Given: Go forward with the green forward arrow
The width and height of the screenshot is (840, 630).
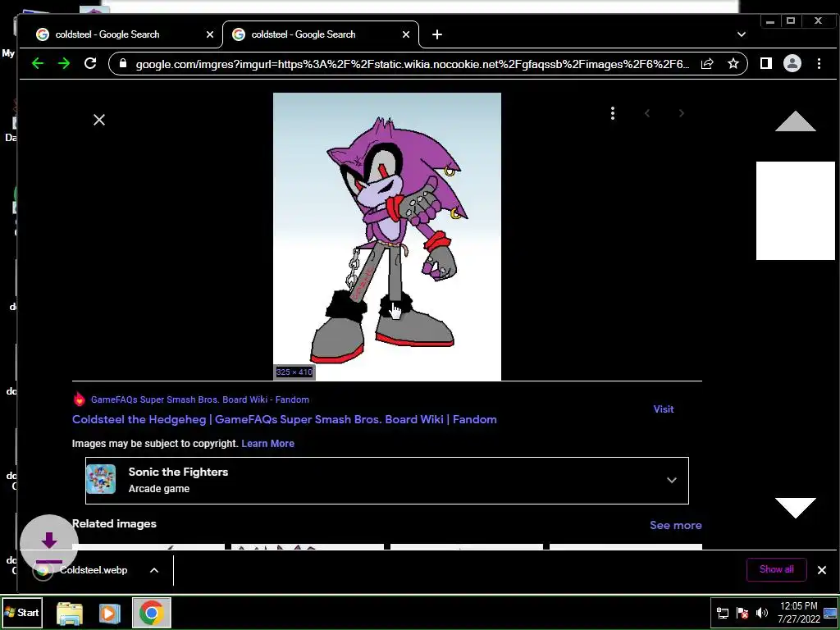Looking at the screenshot, I should [x=64, y=64].
